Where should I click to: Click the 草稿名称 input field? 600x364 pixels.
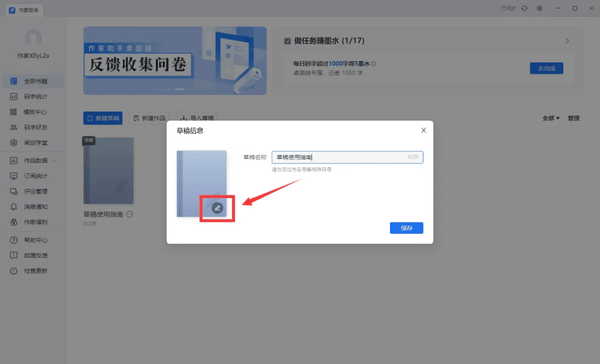point(347,157)
